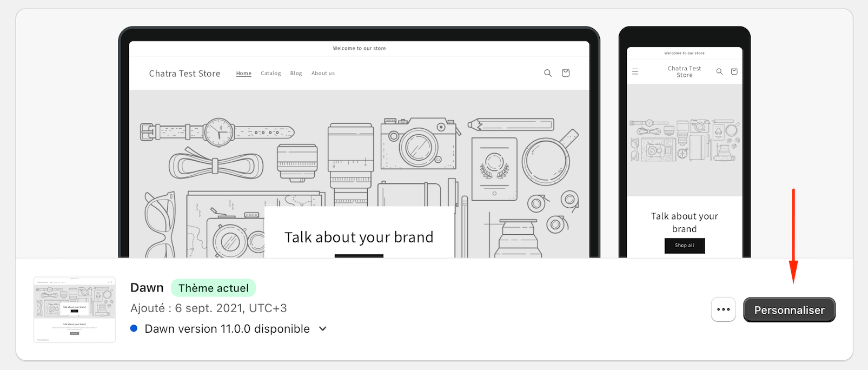Viewport: 868px width, 370px height.
Task: Click Talk about your brand heading in desktop preview
Action: (x=359, y=237)
